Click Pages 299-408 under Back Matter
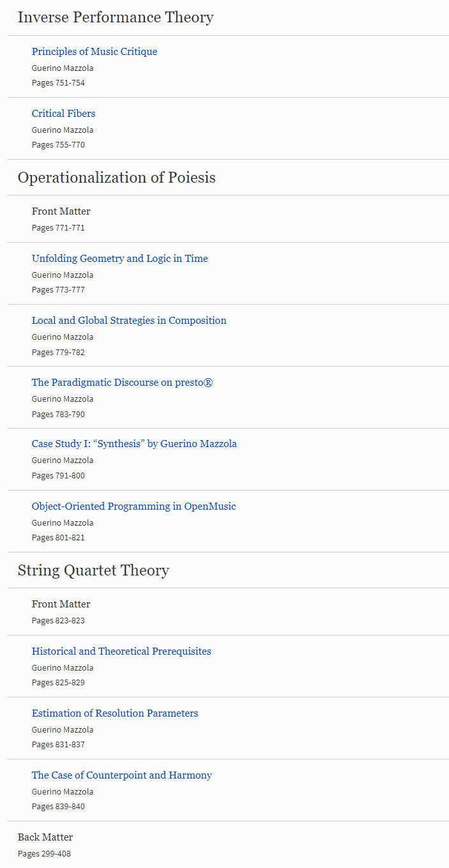 pos(44,853)
